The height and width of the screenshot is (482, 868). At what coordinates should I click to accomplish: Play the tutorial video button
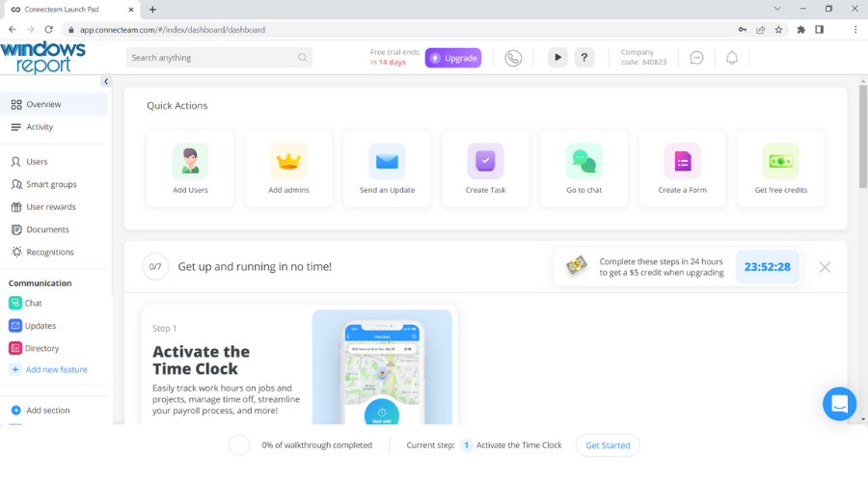click(x=557, y=58)
